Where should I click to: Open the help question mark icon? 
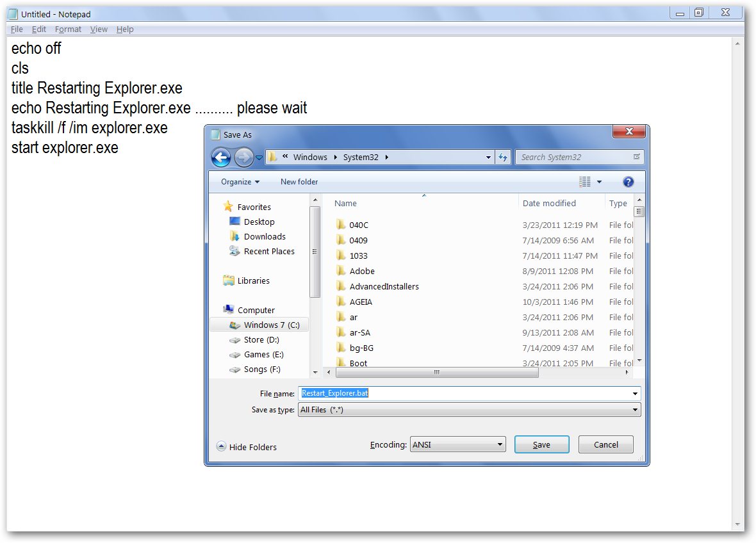pyautogui.click(x=628, y=182)
